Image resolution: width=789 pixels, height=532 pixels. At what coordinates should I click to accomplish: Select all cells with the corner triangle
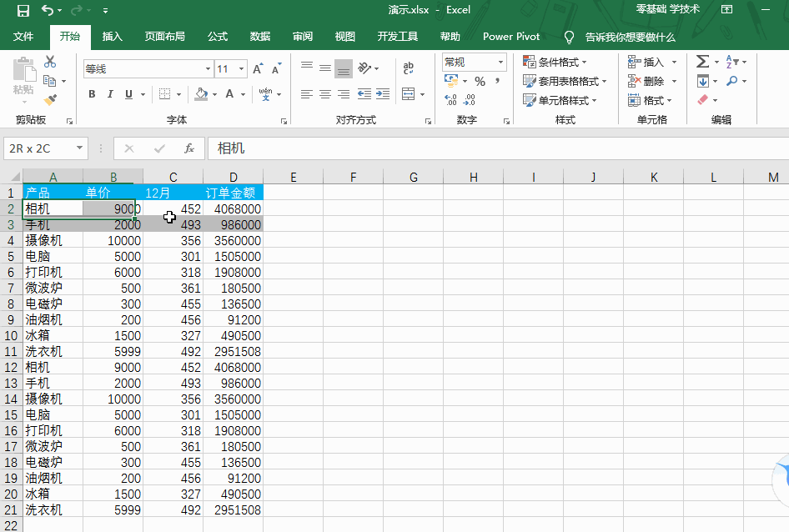[x=15, y=176]
